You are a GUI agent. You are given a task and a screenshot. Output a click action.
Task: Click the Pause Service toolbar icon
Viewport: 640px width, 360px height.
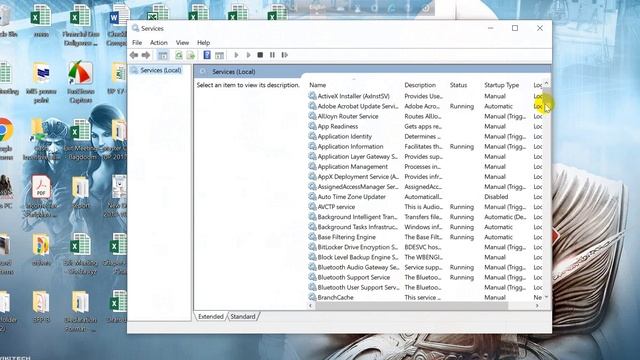click(x=272, y=55)
